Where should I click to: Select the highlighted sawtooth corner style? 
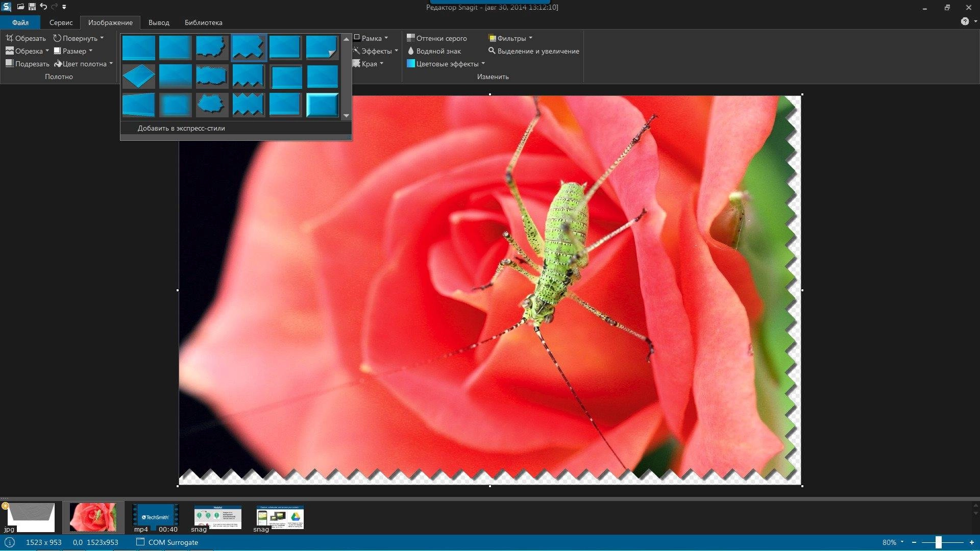[249, 47]
